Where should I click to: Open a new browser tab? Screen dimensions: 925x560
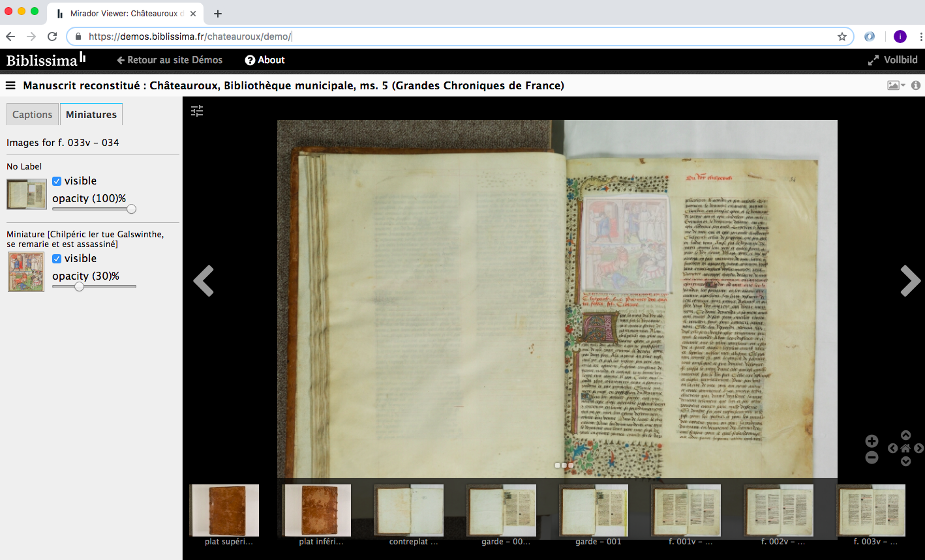218,14
